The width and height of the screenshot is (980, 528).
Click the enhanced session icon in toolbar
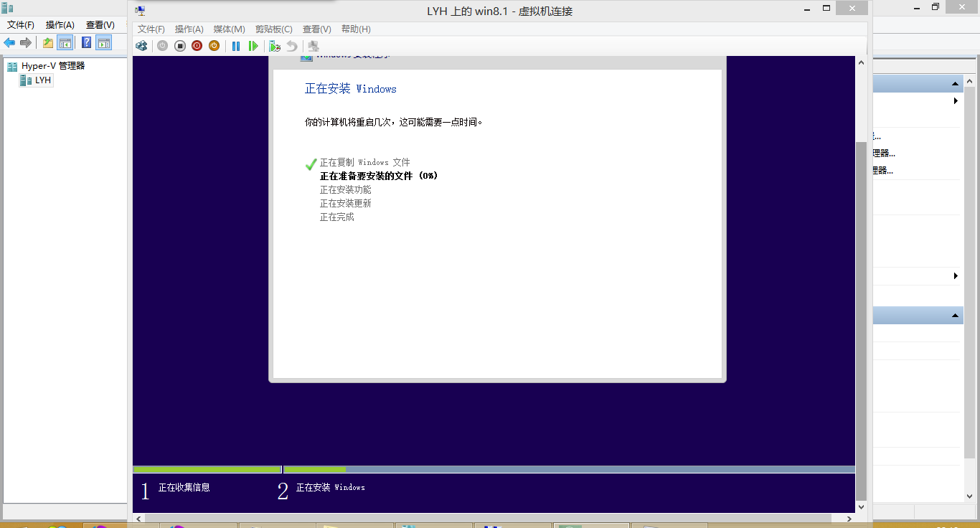click(314, 46)
